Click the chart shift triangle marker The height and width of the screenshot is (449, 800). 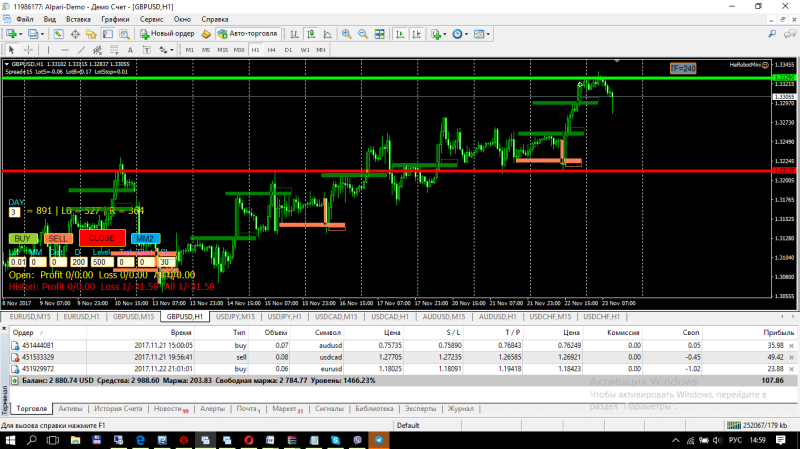[617, 61]
